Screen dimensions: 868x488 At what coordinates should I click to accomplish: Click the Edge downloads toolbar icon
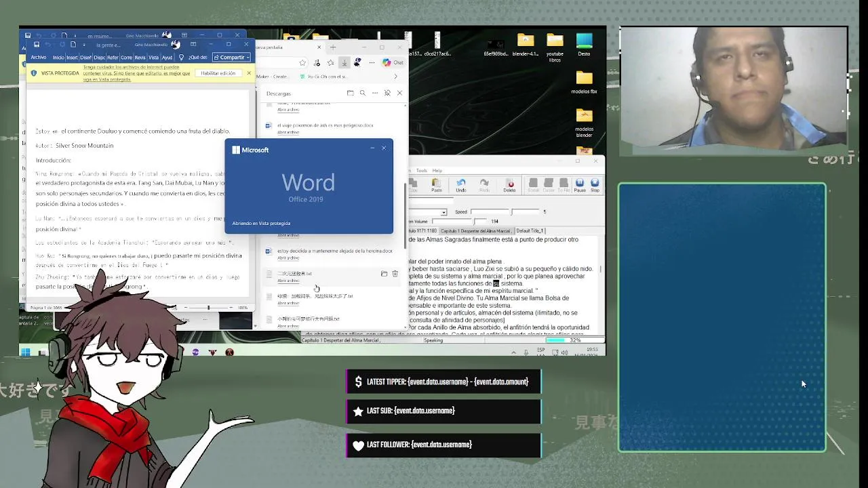click(x=344, y=62)
